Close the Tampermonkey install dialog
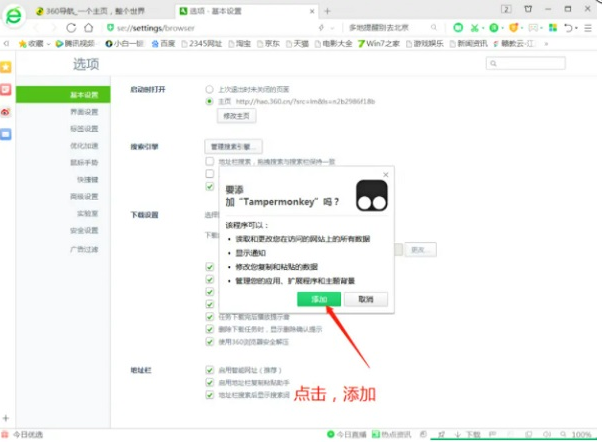 coord(386,175)
